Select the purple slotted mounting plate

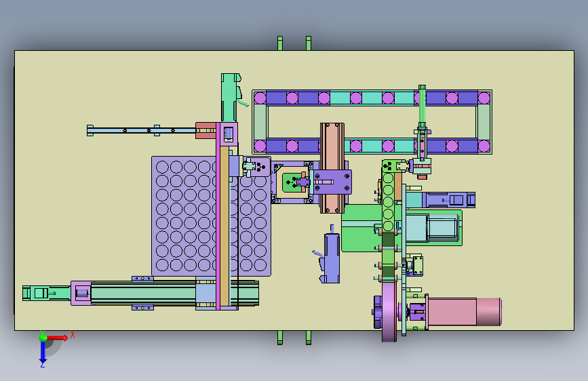[x=332, y=182]
